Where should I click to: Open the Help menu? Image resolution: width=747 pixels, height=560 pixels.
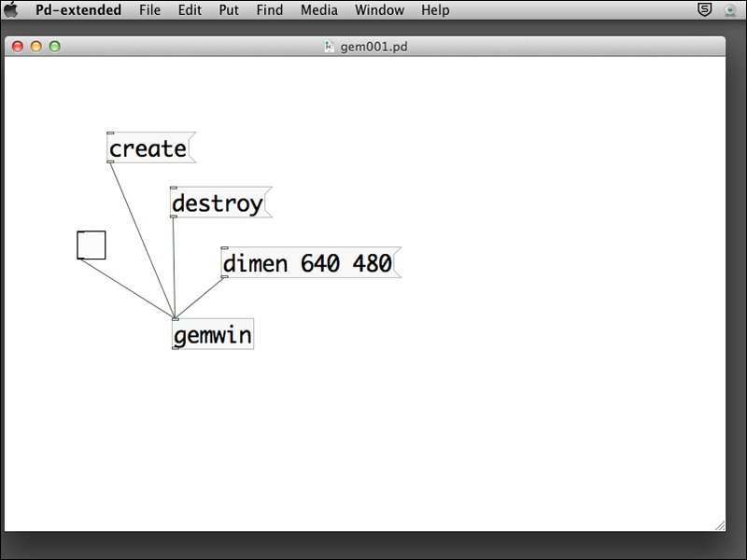[435, 10]
